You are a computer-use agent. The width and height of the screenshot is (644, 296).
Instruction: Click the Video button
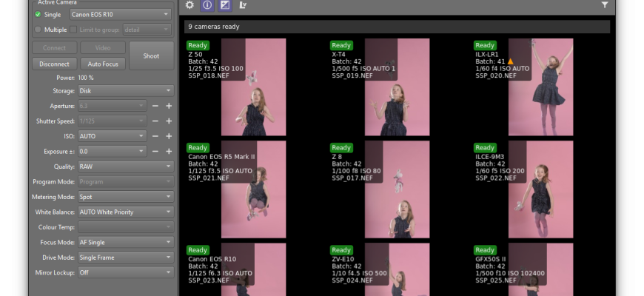click(x=103, y=47)
